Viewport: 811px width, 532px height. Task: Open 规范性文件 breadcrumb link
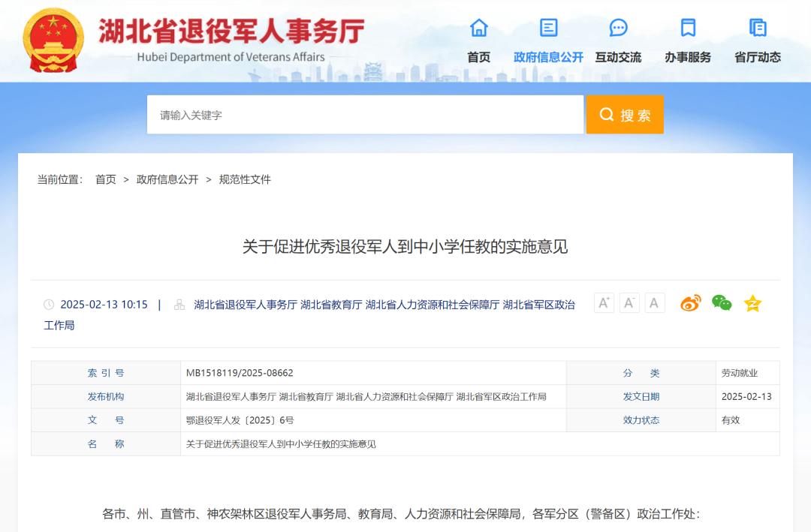(x=245, y=179)
